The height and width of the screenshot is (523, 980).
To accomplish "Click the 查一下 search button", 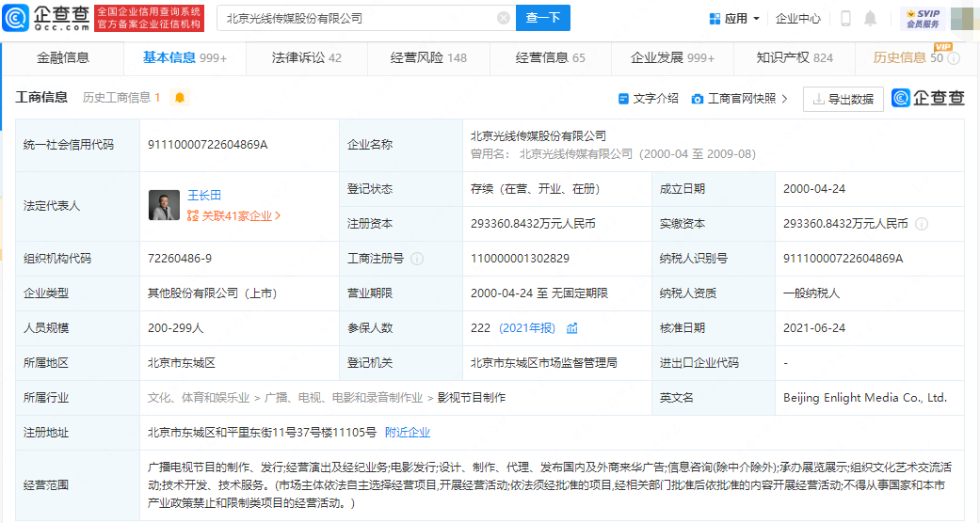I will (542, 18).
